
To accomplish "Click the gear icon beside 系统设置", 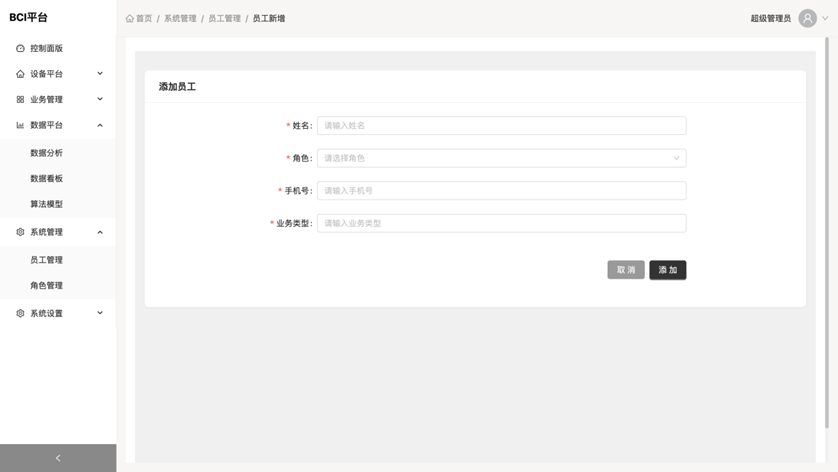I will coord(20,314).
